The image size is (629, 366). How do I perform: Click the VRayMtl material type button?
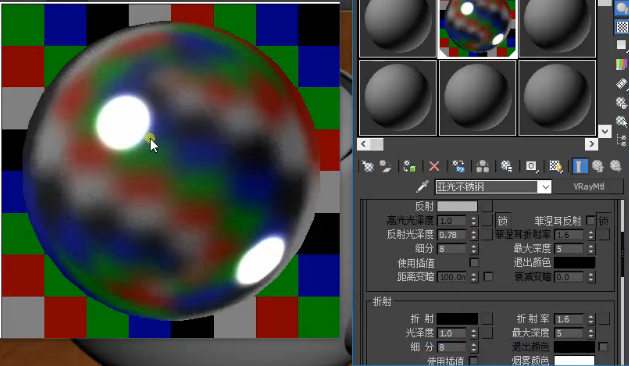pyautogui.click(x=588, y=187)
